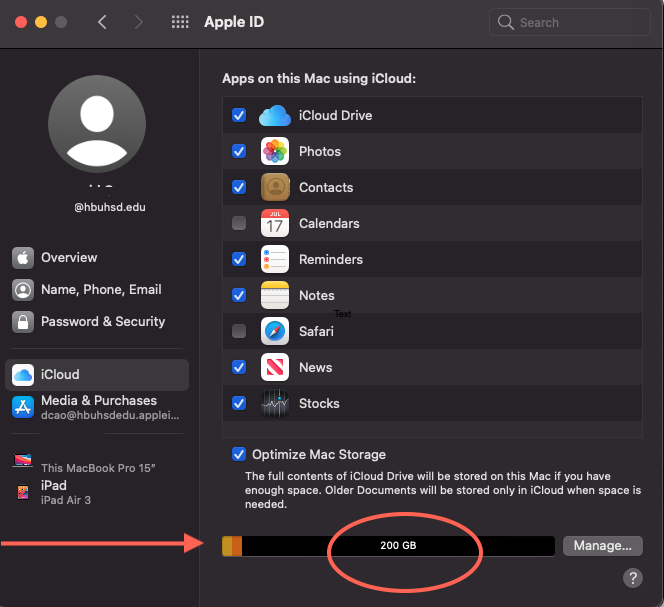Screen dimensions: 664x607
Task: Click the person icon beside Name, Phone, Email
Action: click(23, 290)
